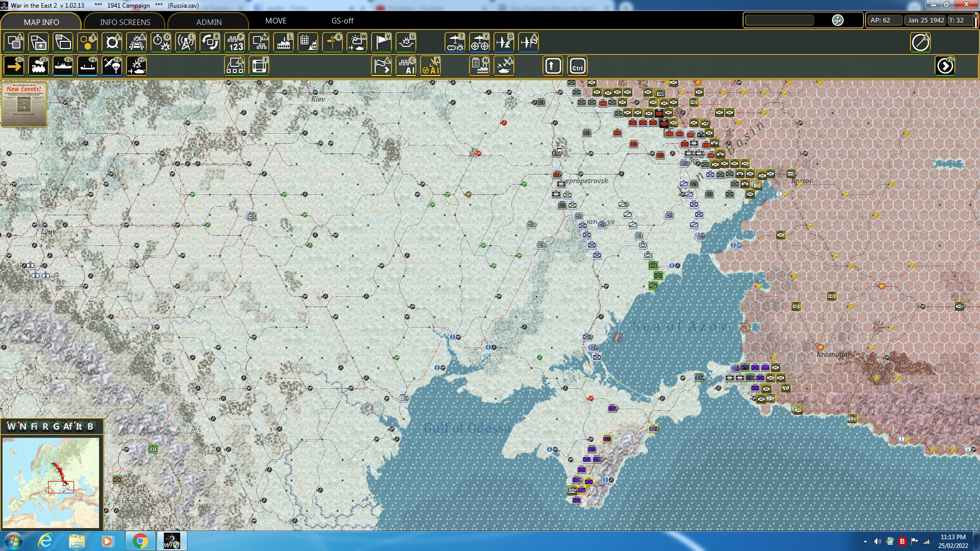Click the Fi button above minimap
Image resolution: width=980 pixels, height=551 pixels.
point(34,426)
